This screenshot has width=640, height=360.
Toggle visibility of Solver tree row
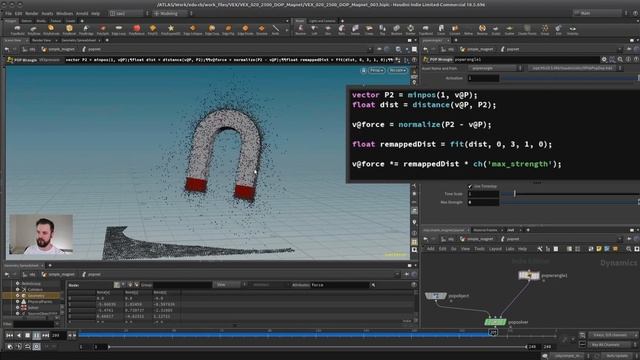click(18, 307)
